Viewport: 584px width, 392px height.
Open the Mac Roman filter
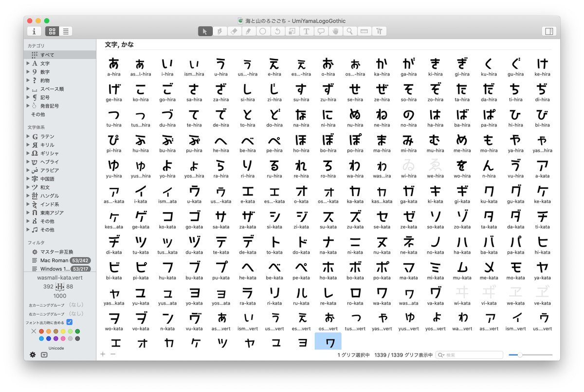(x=54, y=261)
